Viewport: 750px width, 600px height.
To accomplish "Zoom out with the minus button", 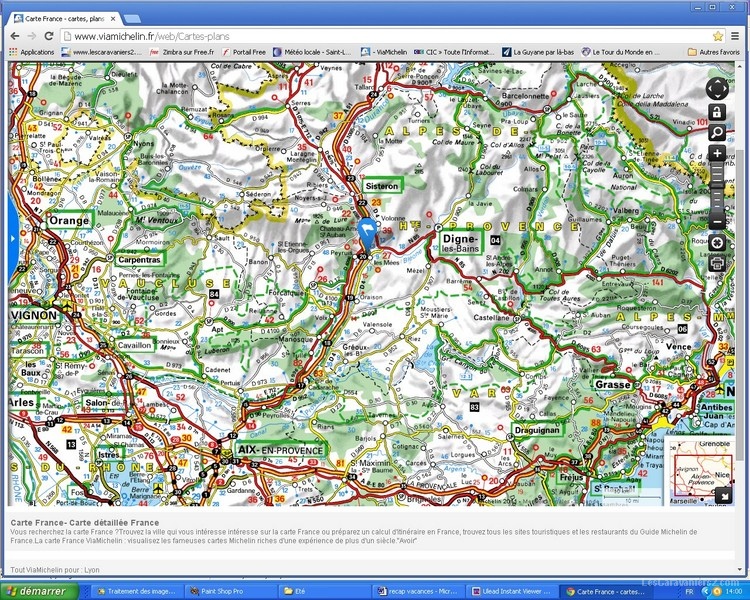I will pos(717,222).
